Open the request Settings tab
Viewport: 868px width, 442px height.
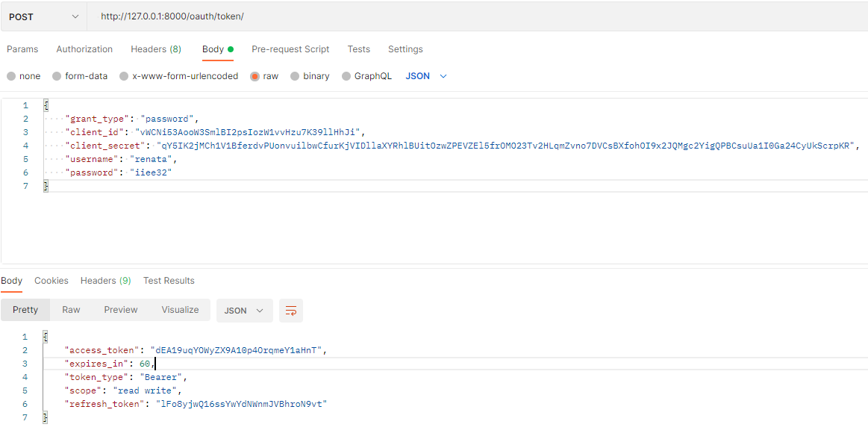(x=405, y=49)
